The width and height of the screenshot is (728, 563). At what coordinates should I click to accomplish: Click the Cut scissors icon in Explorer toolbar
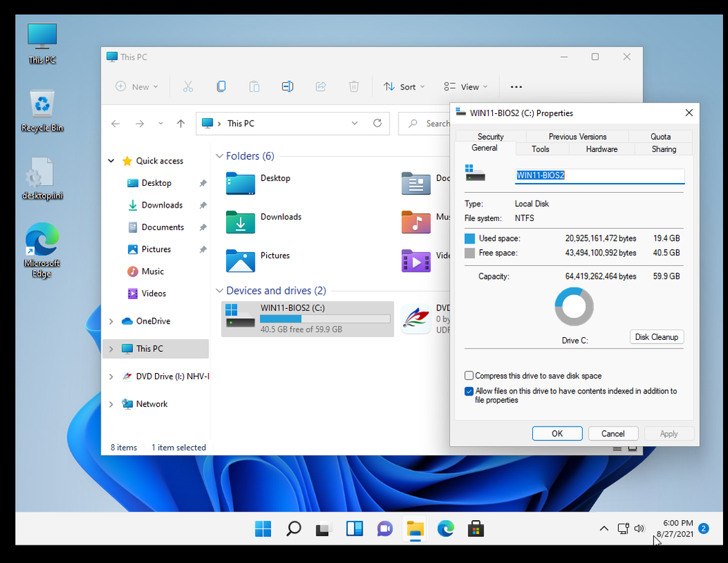pos(187,87)
